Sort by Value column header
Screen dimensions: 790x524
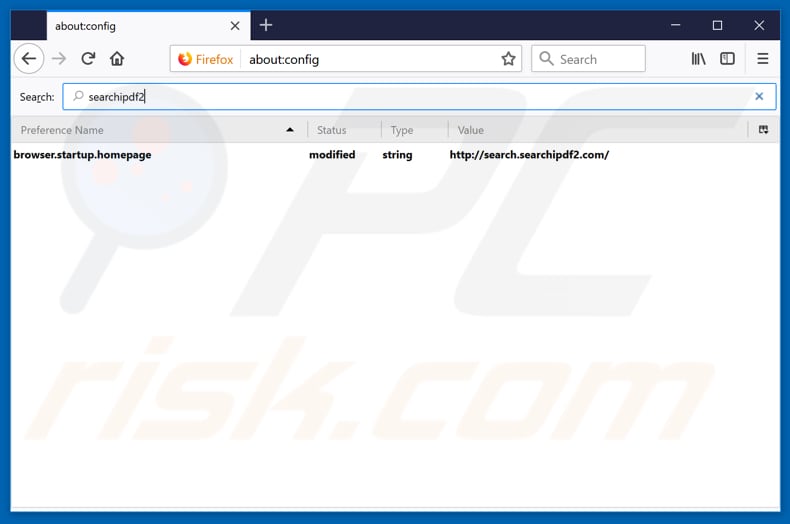click(598, 130)
